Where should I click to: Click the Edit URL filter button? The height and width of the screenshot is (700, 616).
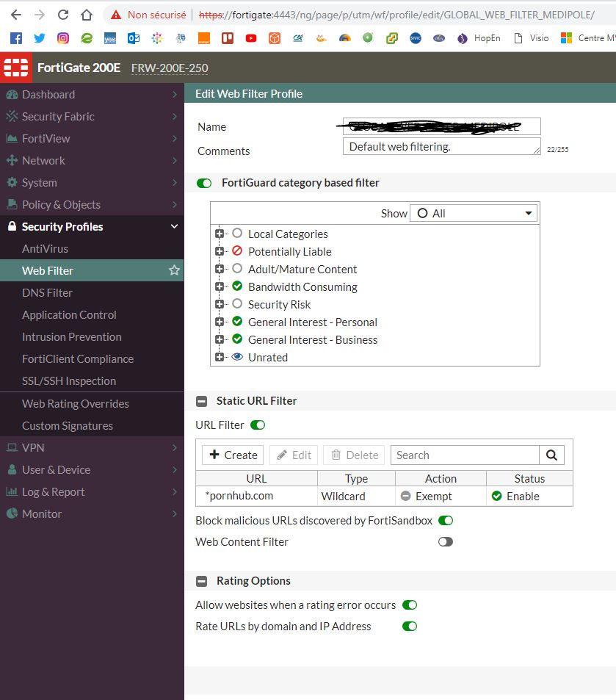(294, 455)
